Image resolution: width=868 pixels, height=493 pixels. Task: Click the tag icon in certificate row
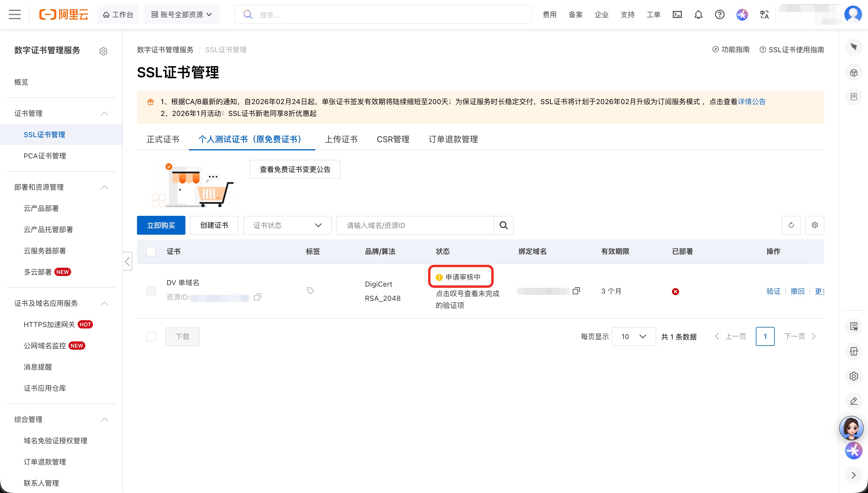point(310,290)
